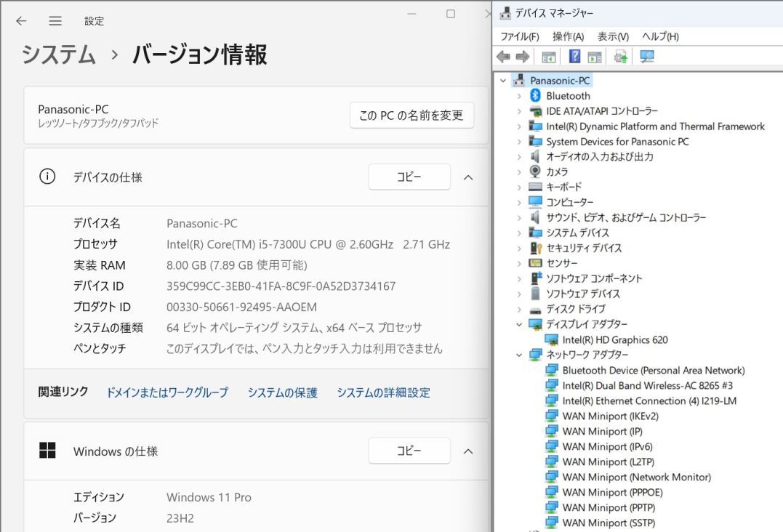Go back using the Settings back arrow
The height and width of the screenshot is (532, 783).
pos(21,21)
